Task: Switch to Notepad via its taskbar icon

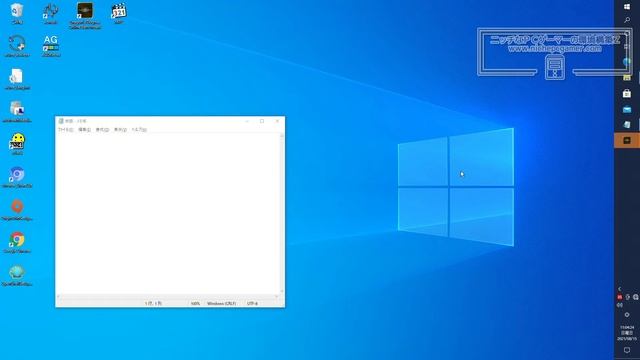Action: [x=627, y=124]
